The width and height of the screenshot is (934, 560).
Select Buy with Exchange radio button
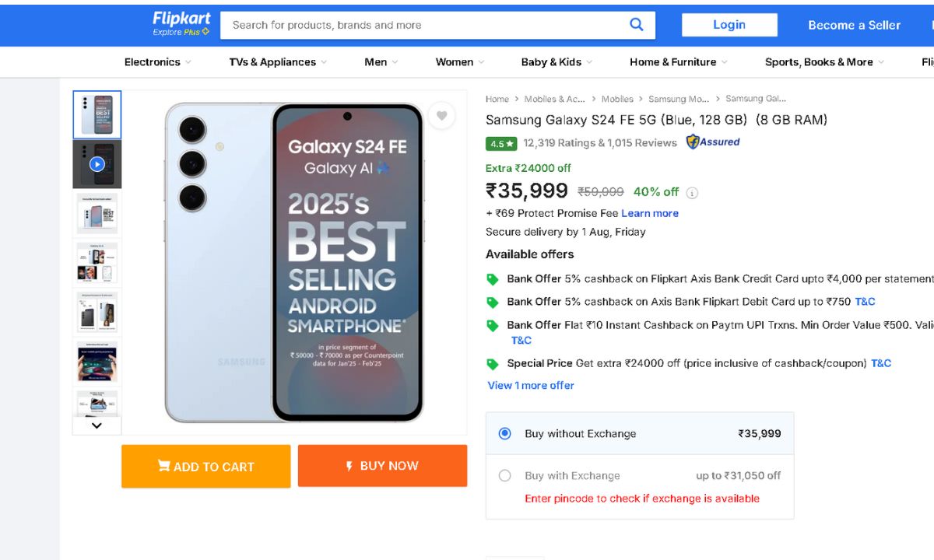point(505,476)
